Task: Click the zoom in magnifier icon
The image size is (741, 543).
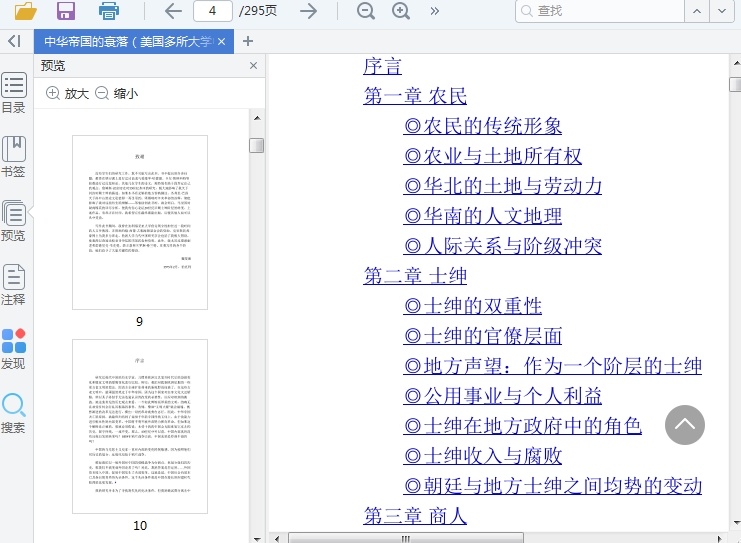Action: click(x=401, y=11)
